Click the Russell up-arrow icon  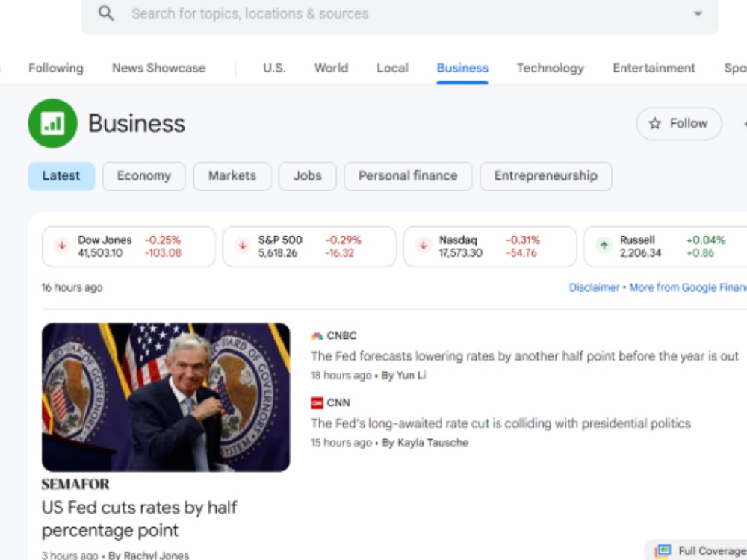(604, 246)
